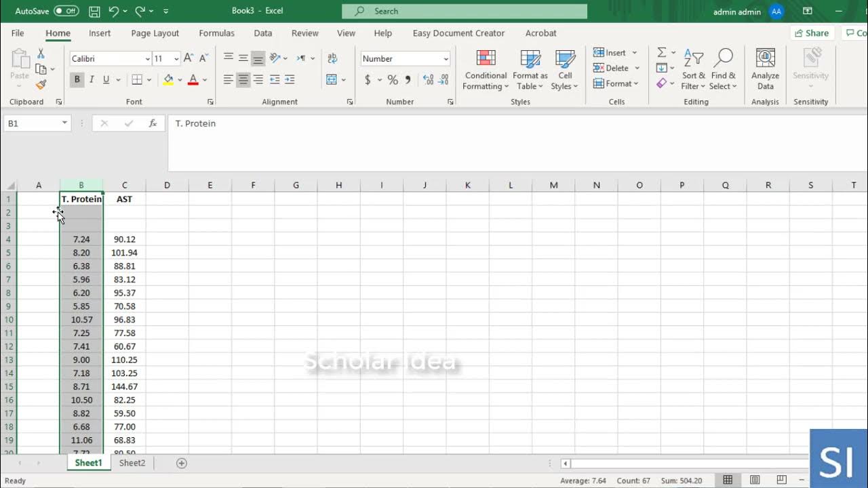Click Increase Decimal icon
This screenshot has height=488, width=868.
pos(428,80)
